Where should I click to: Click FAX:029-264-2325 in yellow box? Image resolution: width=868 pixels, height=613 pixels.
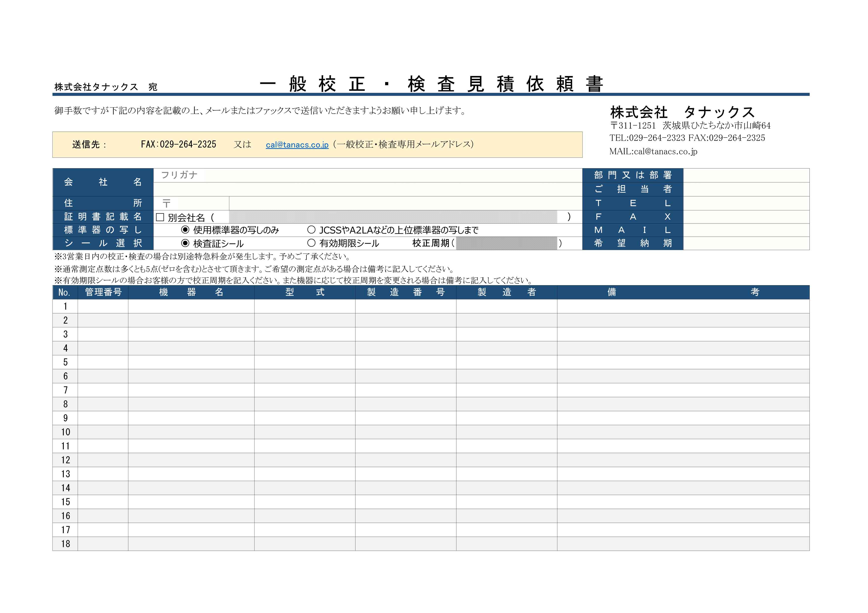coord(178,144)
